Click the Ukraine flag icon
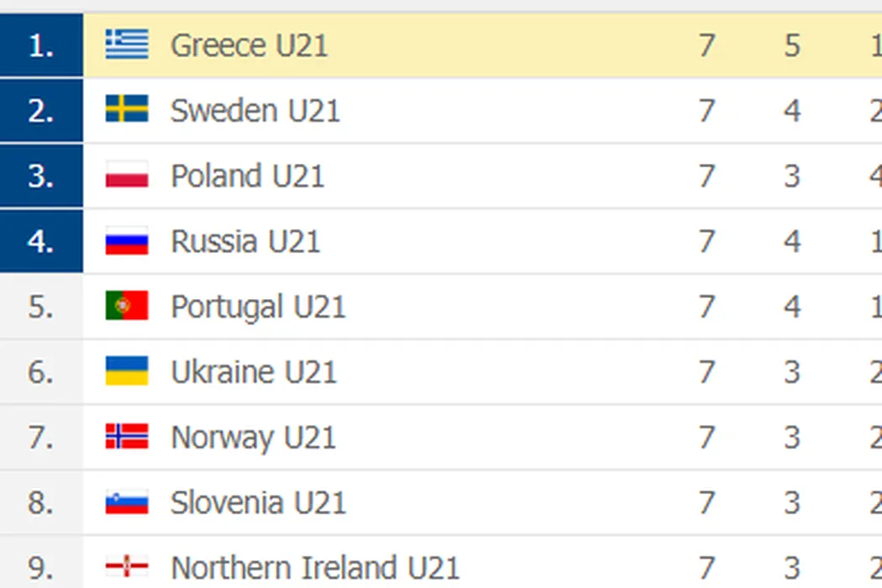 pos(127,372)
